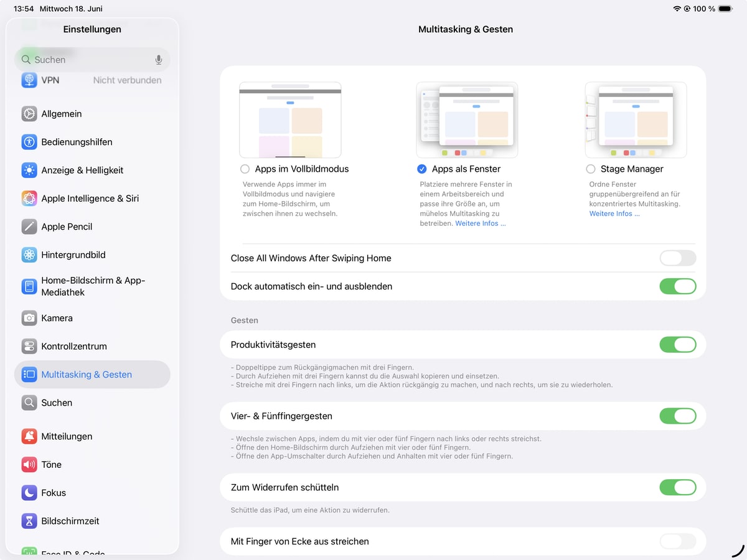Viewport: 747px width, 560px height.
Task: Open the Apple Pencil icon
Action: coord(29,226)
